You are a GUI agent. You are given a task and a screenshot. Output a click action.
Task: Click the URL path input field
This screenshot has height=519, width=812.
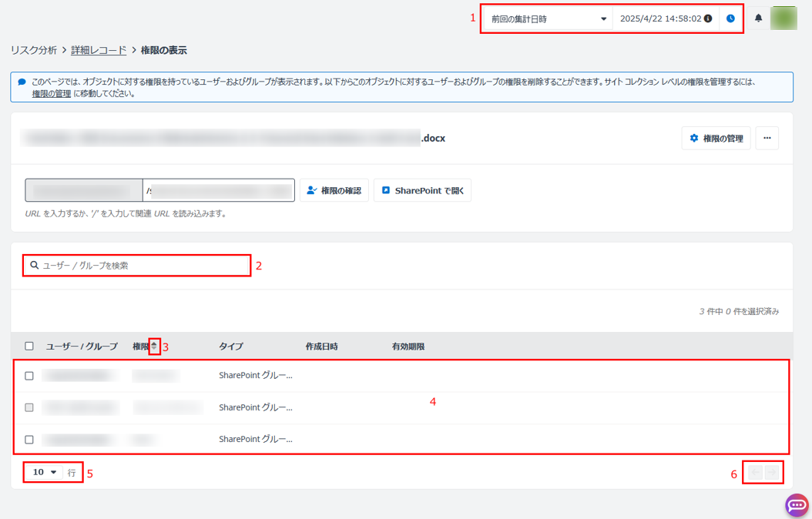pyautogui.click(x=219, y=190)
